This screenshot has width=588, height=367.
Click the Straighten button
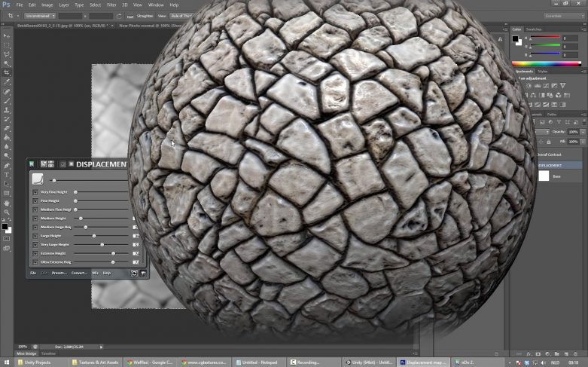pos(145,16)
